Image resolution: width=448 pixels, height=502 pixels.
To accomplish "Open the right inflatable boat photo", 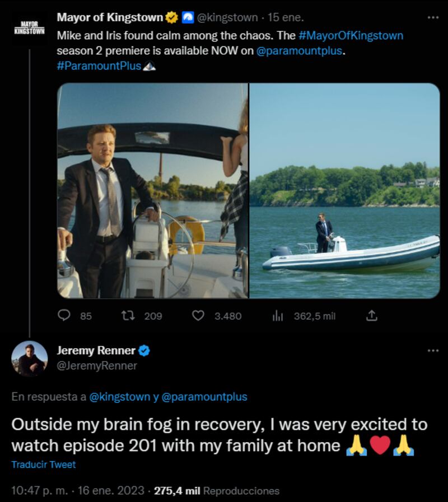I will [x=344, y=190].
